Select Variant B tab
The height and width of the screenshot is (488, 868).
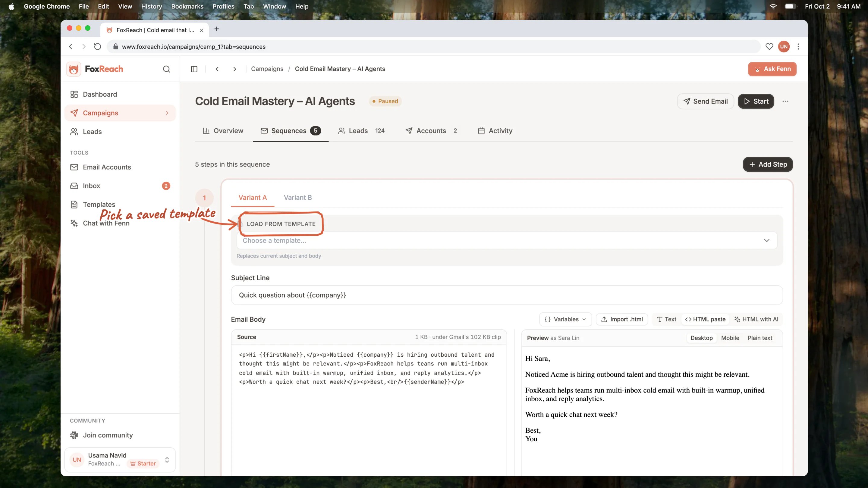click(297, 198)
